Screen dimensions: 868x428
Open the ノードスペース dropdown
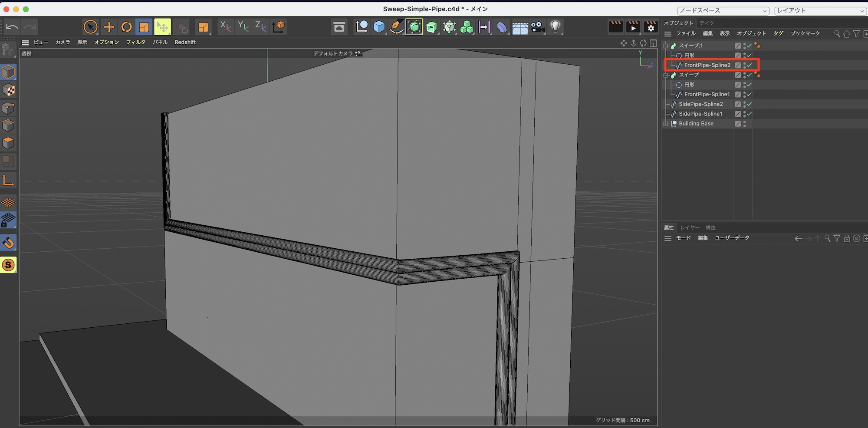[x=723, y=10]
